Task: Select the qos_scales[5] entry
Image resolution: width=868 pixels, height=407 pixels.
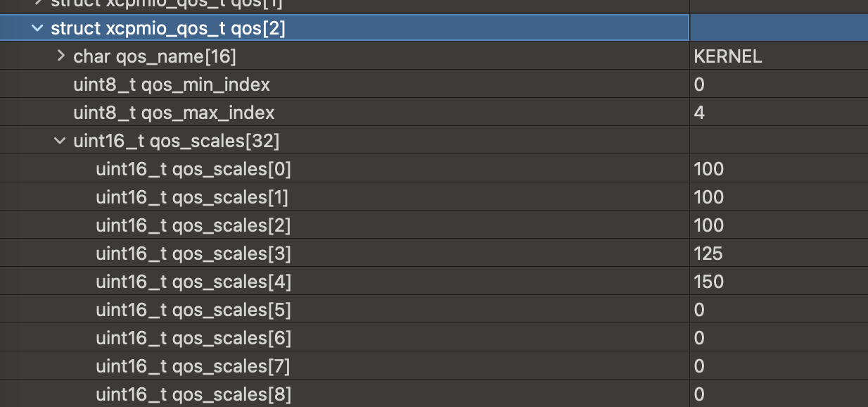Action: click(193, 310)
